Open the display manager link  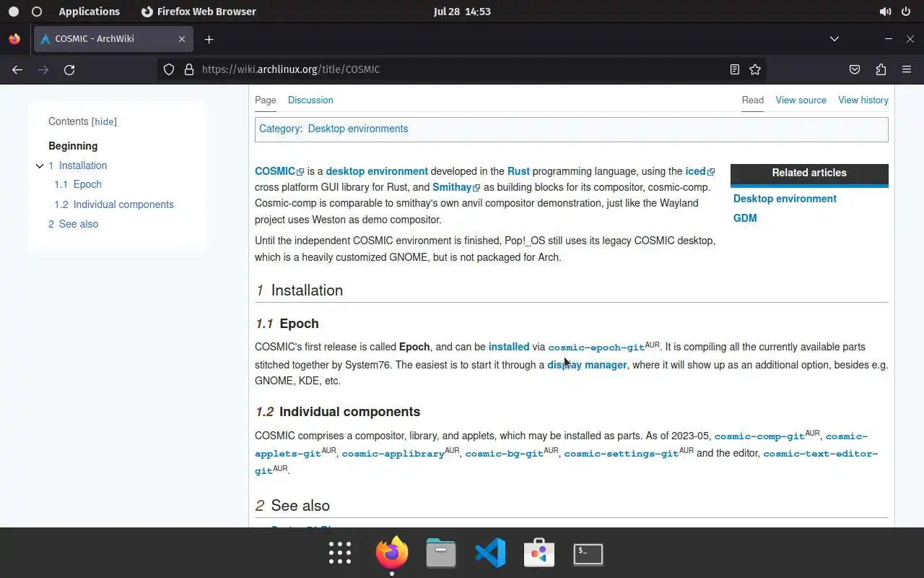click(587, 365)
